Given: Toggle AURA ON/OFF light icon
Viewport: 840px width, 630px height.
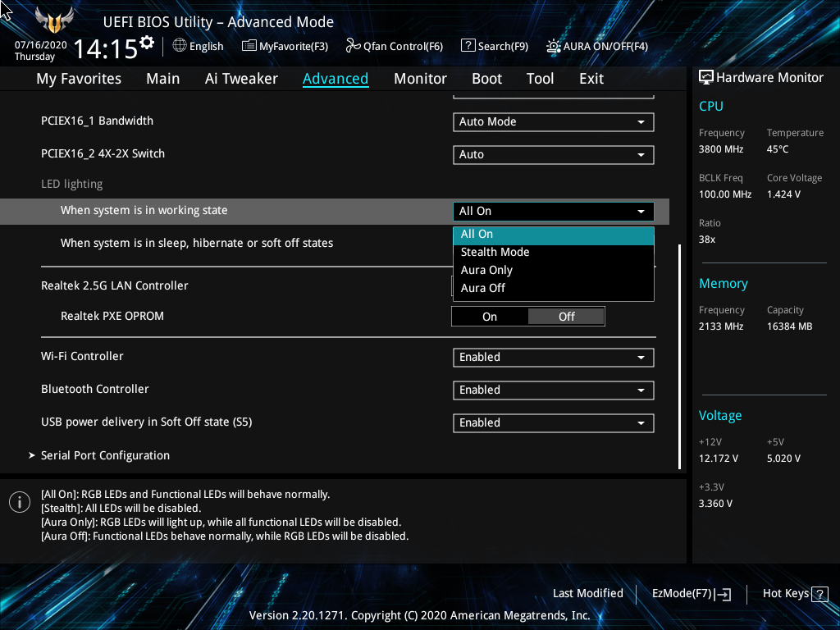Looking at the screenshot, I should pos(554,46).
